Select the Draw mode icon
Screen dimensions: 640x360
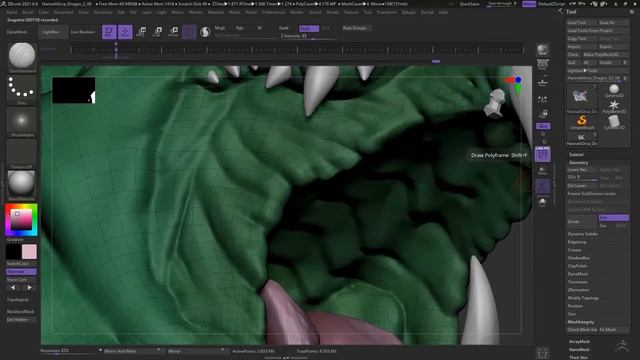click(125, 32)
